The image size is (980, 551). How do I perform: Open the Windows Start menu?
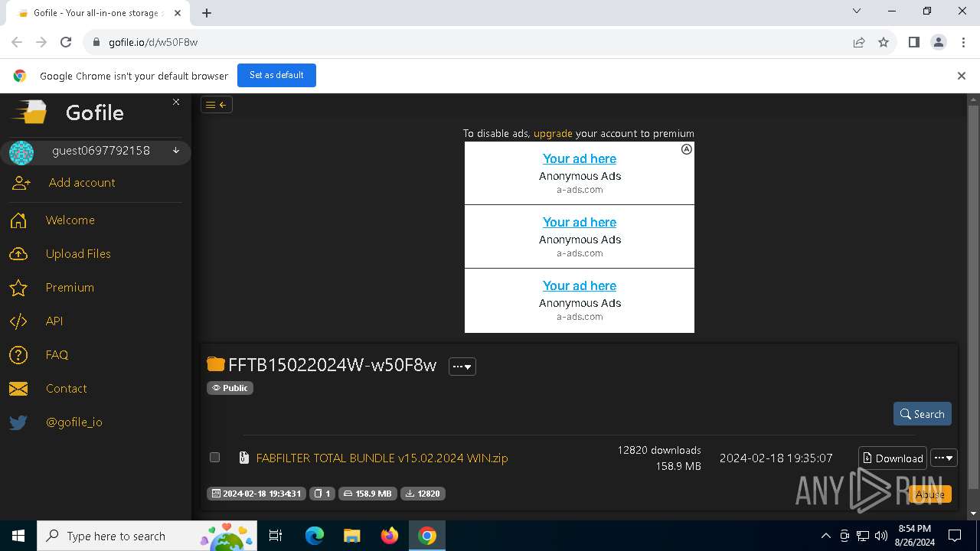18,536
